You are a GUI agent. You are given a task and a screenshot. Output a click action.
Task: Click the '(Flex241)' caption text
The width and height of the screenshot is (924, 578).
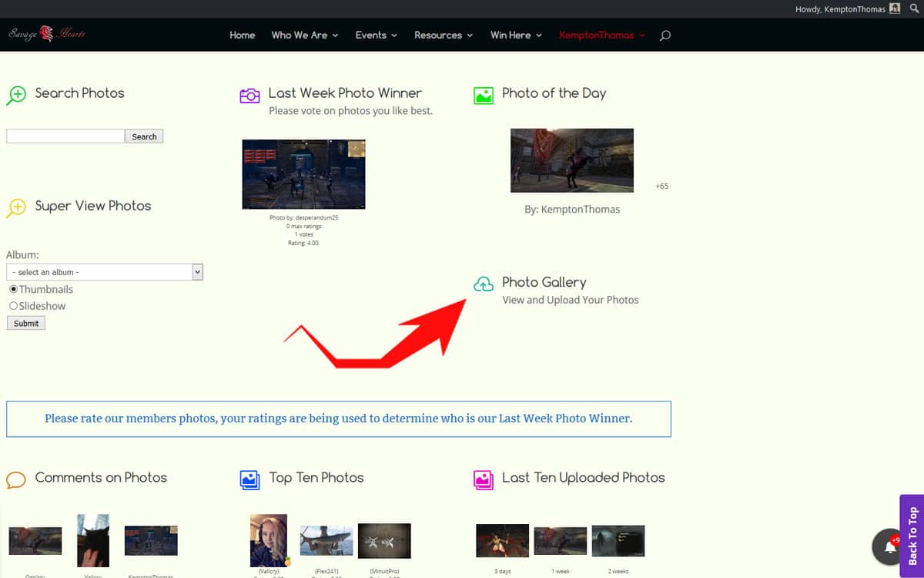[326, 572]
